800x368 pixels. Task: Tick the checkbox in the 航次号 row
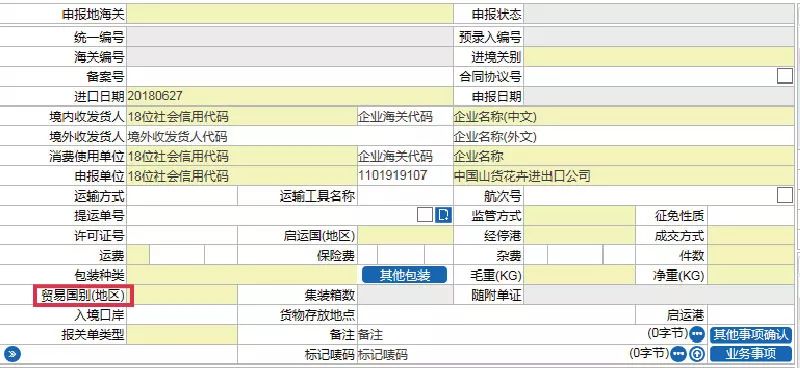tap(785, 195)
